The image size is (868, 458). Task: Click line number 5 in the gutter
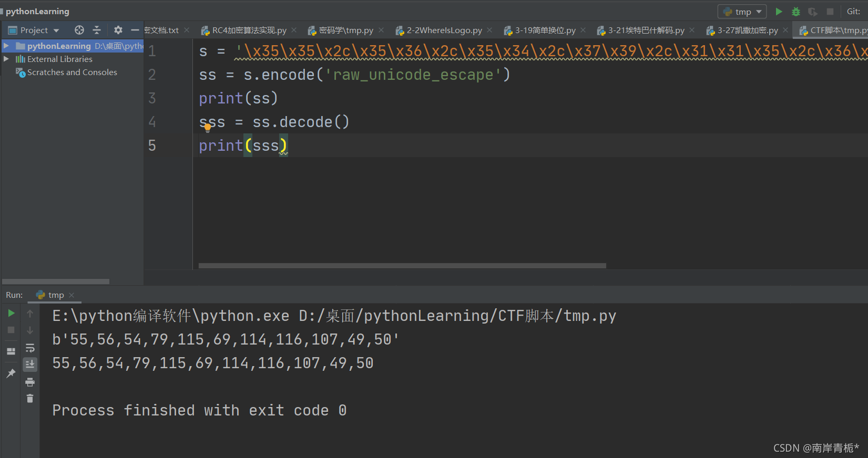click(x=152, y=145)
